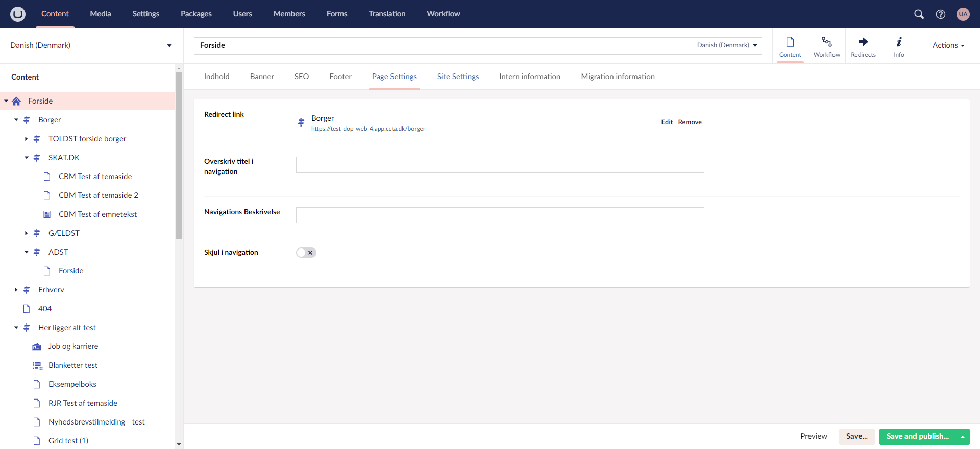Click the Job og karriere briefcase icon
The image size is (980, 449).
(x=37, y=346)
